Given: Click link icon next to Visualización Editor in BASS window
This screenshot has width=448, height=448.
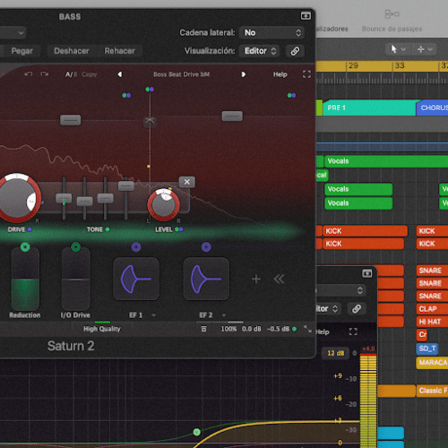Looking at the screenshot, I should (x=295, y=51).
